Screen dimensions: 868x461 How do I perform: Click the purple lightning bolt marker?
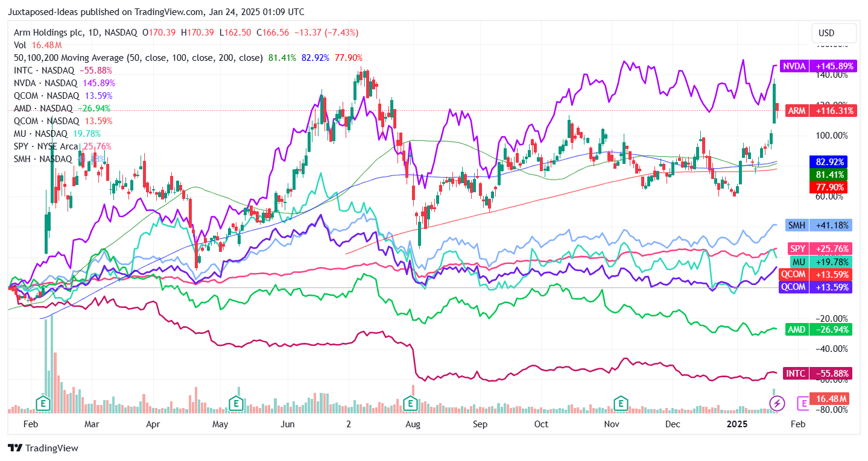pyautogui.click(x=776, y=403)
